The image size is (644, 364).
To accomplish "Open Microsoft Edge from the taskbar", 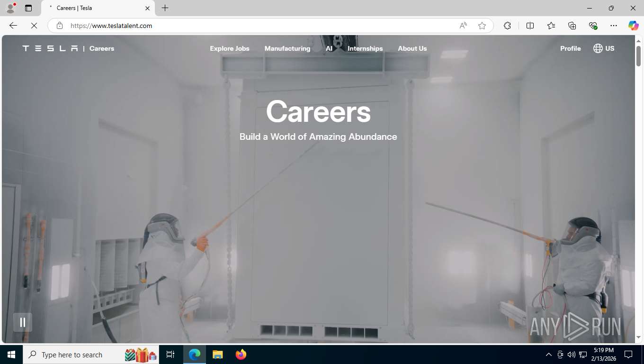I will [x=195, y=355].
